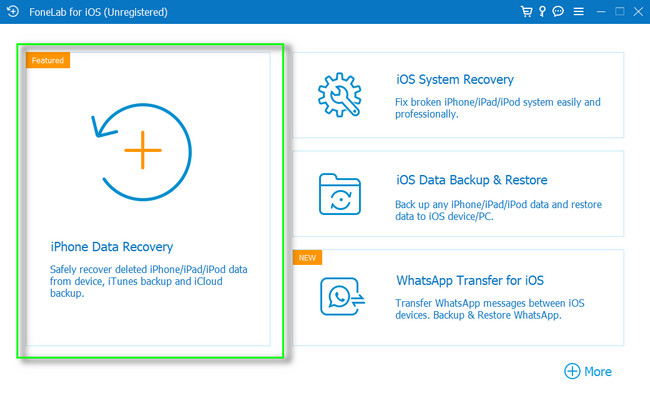Choose WhatsApp Transfer for iOS heading
This screenshot has height=395, width=650.
pyautogui.click(x=470, y=281)
